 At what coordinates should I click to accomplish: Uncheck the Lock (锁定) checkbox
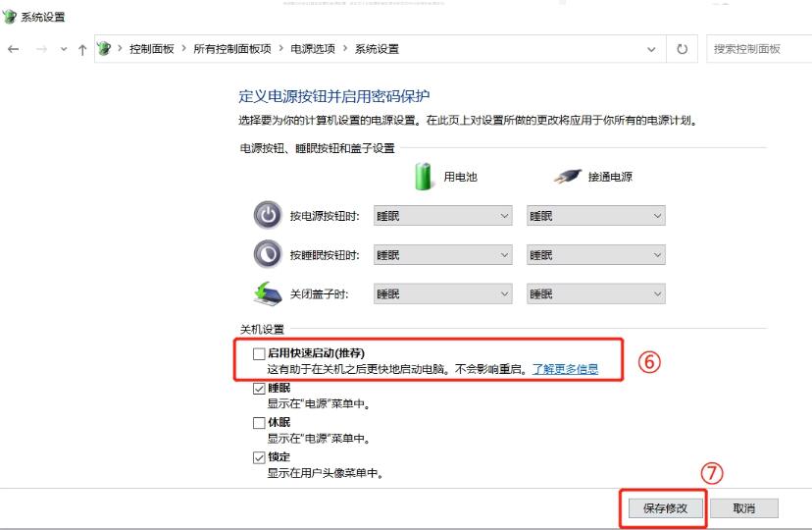tap(259, 458)
